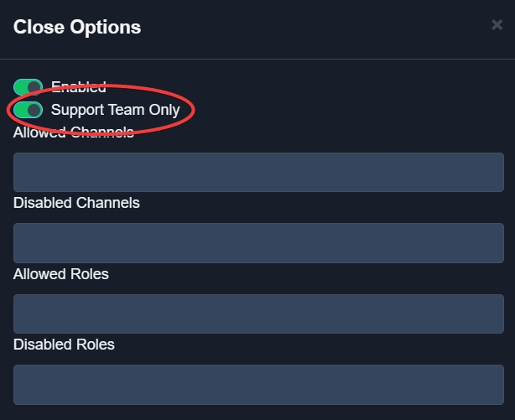Click the "Allowed Roles" field label

pos(61,274)
